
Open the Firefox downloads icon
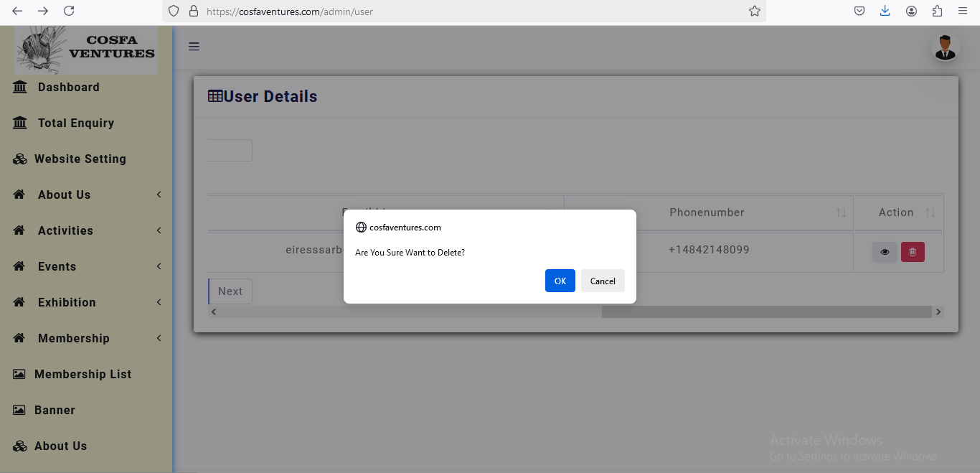point(885,11)
